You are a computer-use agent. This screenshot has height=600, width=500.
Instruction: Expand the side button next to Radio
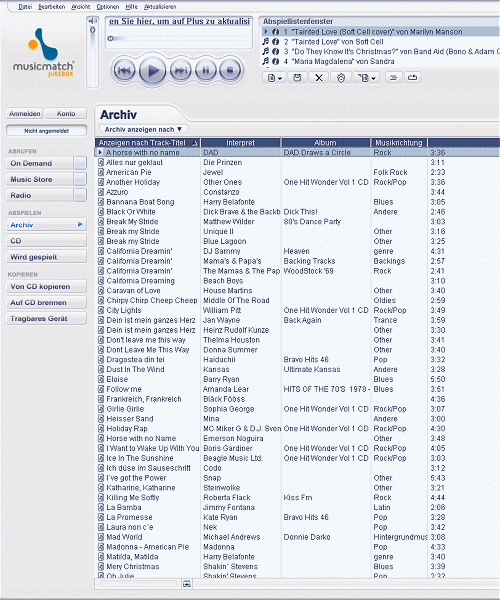(80, 196)
